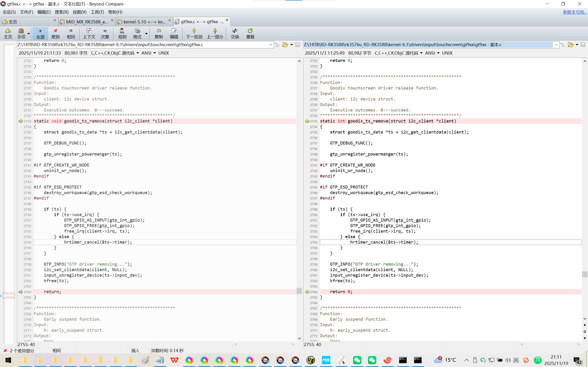Viewport: 588px width, 367px height.
Task: Click left pane open file folder button
Action: coord(285,45)
